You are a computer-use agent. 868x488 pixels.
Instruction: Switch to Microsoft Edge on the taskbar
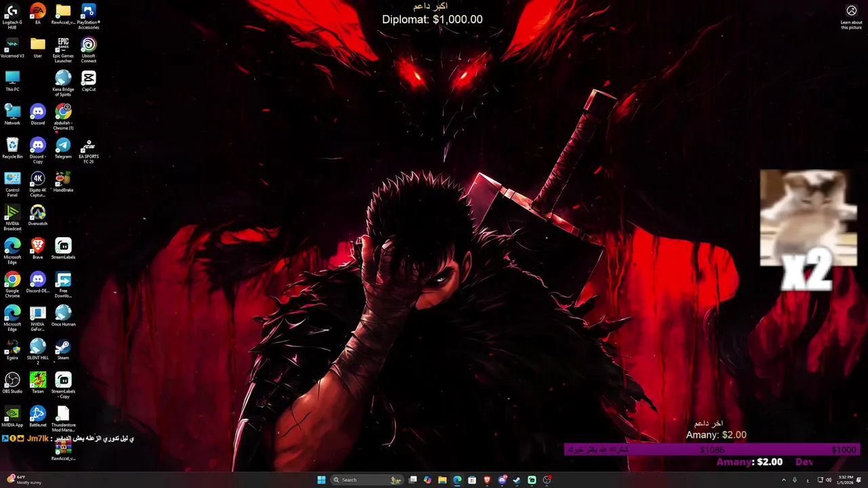457,480
